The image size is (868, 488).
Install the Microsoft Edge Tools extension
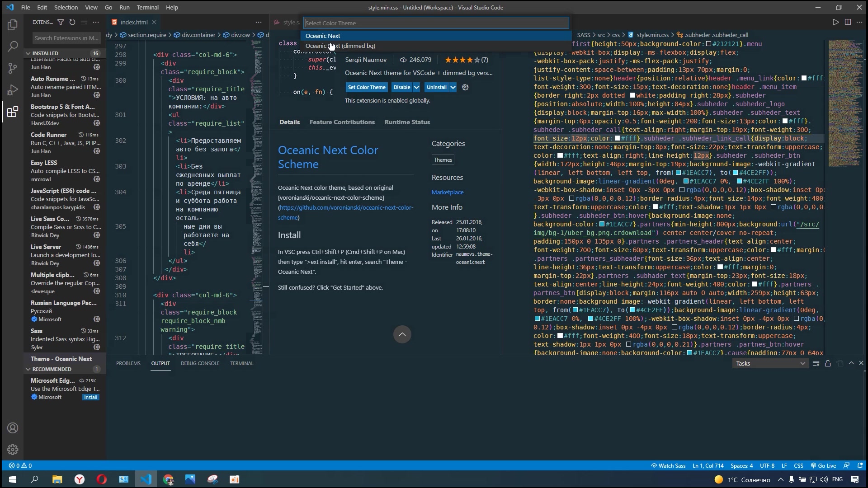click(x=90, y=397)
